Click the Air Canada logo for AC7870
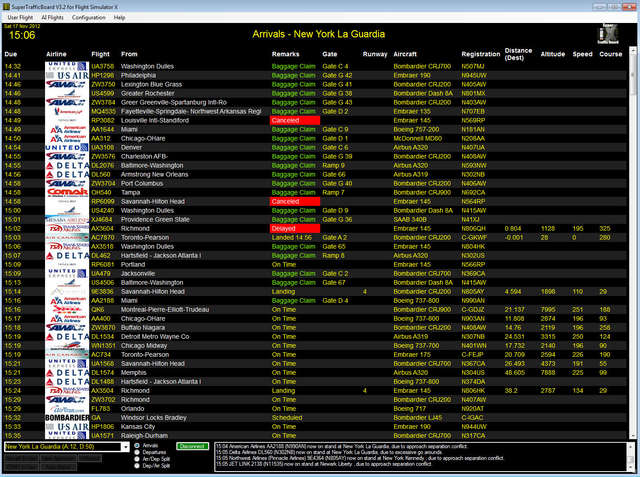This screenshot has height=477, width=640. [x=67, y=237]
